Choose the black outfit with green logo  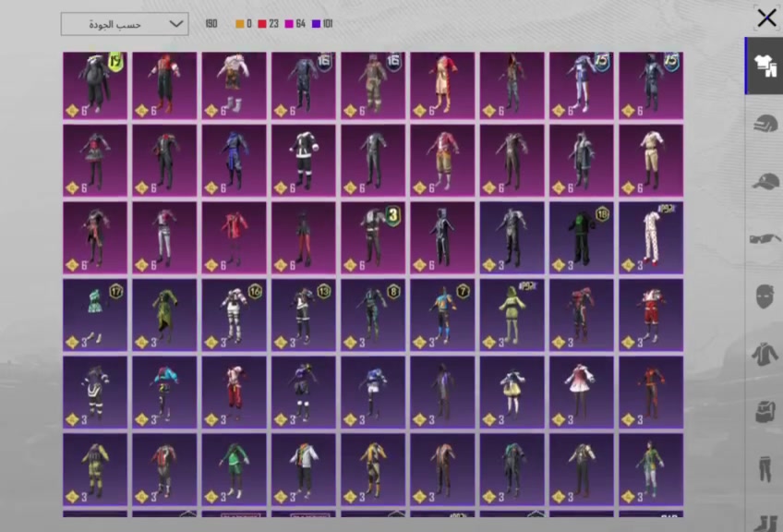[582, 237]
